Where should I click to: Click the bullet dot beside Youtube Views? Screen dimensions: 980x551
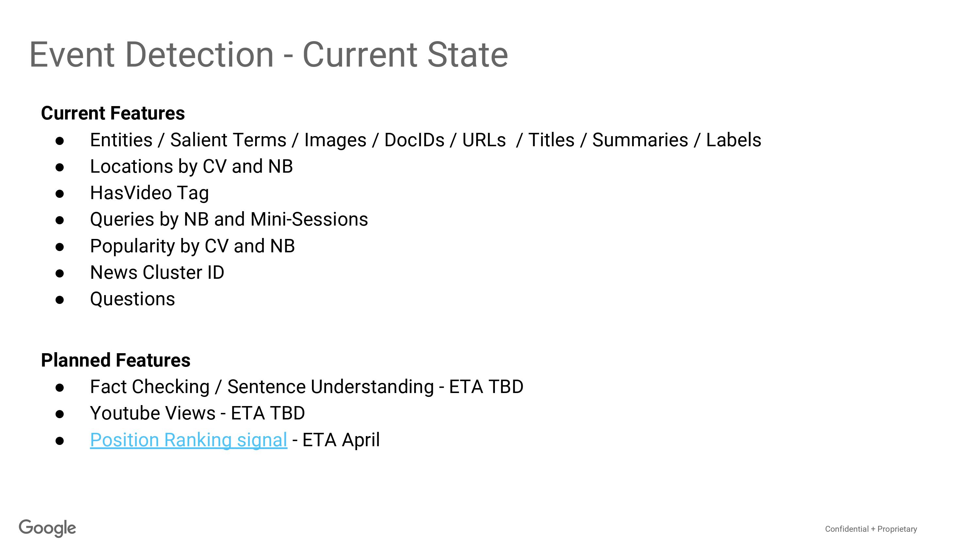(x=60, y=414)
